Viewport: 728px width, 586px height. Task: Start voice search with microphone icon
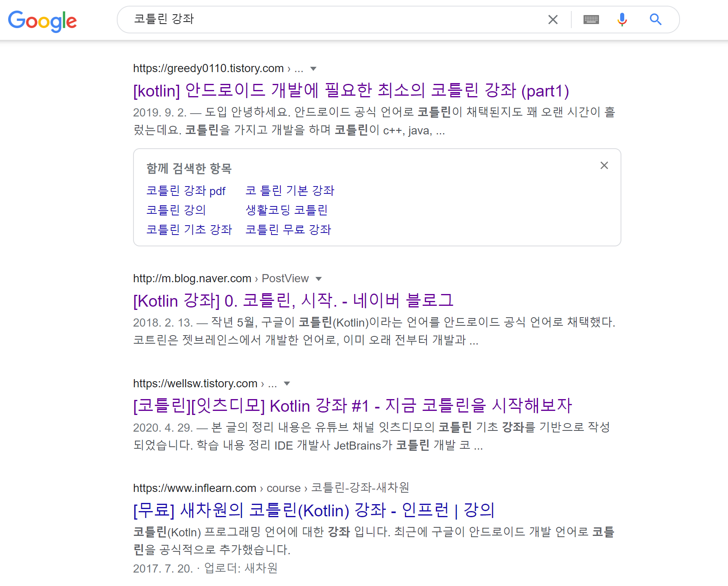pyautogui.click(x=622, y=20)
